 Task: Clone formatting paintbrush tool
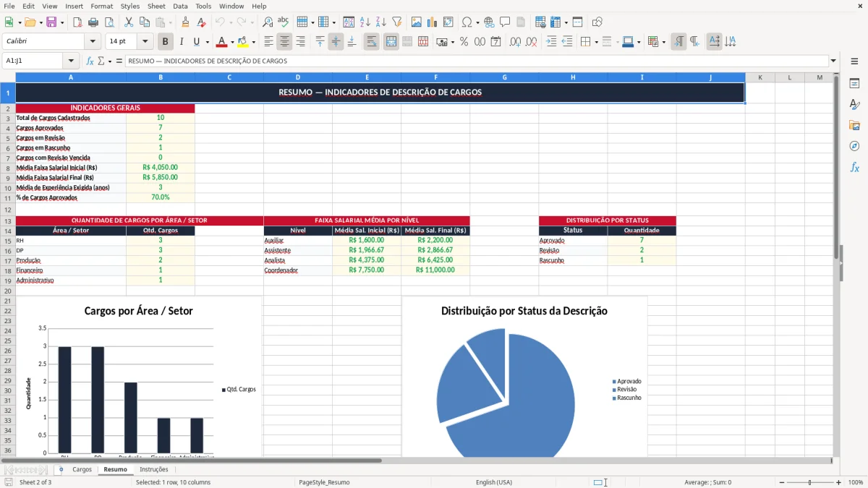coord(185,22)
